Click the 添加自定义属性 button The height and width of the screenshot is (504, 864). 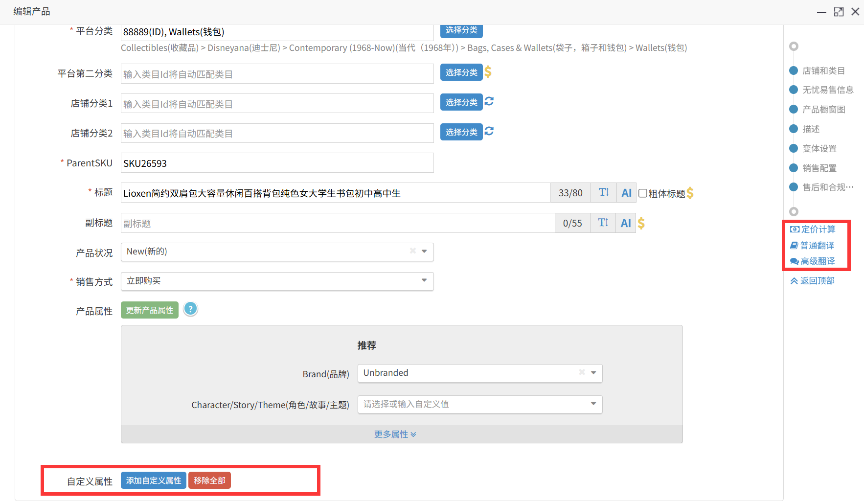click(153, 481)
